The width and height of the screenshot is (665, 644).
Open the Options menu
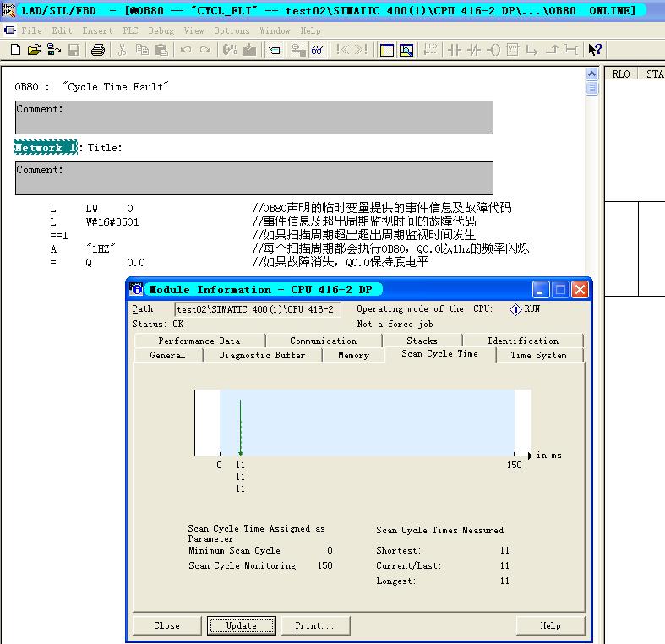[232, 31]
